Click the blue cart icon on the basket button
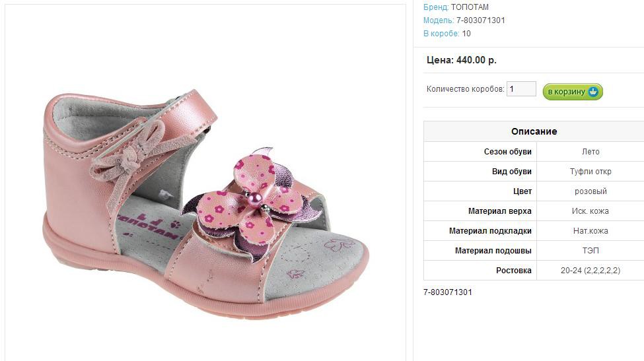Screen dimensions: 644x361 [593, 92]
